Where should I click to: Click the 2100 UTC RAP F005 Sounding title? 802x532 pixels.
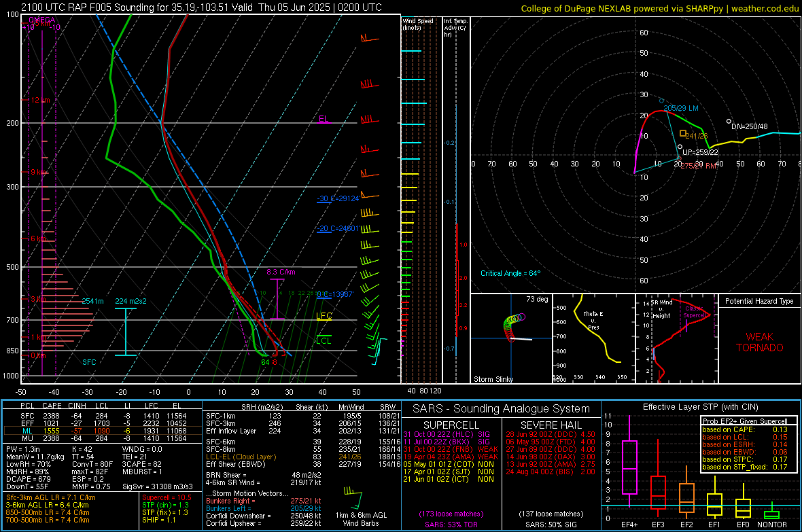coord(202,7)
